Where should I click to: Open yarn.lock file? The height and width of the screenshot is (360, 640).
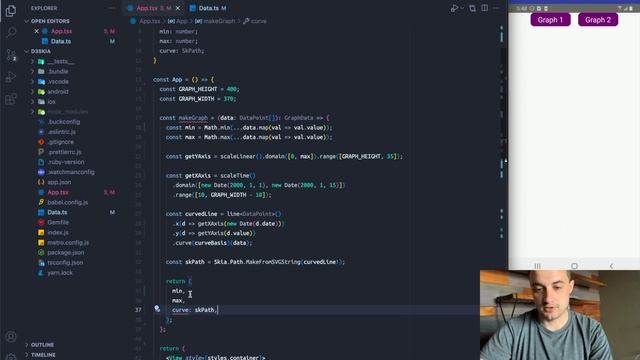tap(60, 273)
